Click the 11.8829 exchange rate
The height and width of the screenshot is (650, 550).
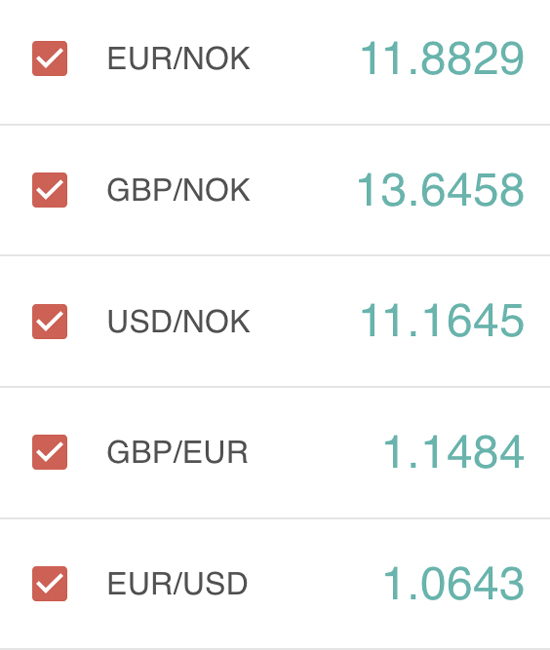point(442,58)
